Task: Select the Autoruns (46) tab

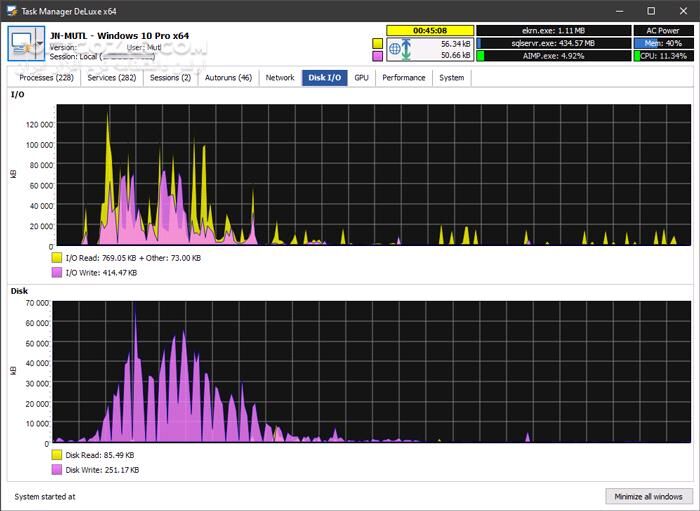Action: pos(228,77)
